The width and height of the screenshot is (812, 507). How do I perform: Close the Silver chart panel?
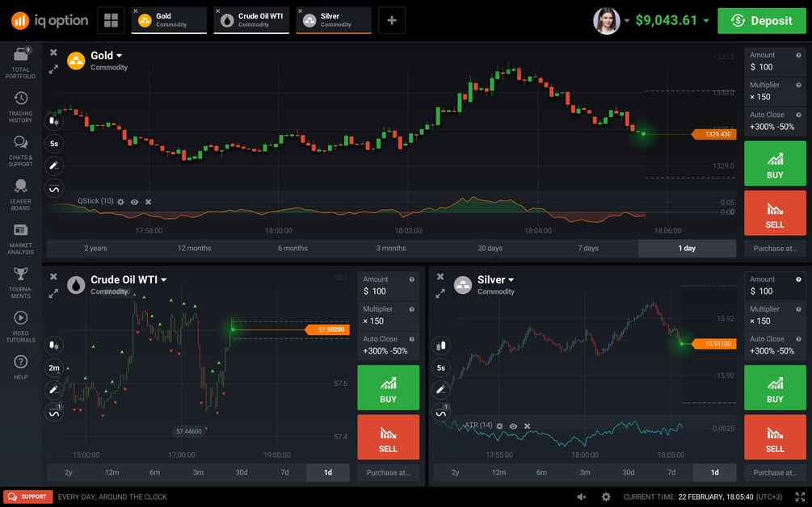click(x=440, y=277)
